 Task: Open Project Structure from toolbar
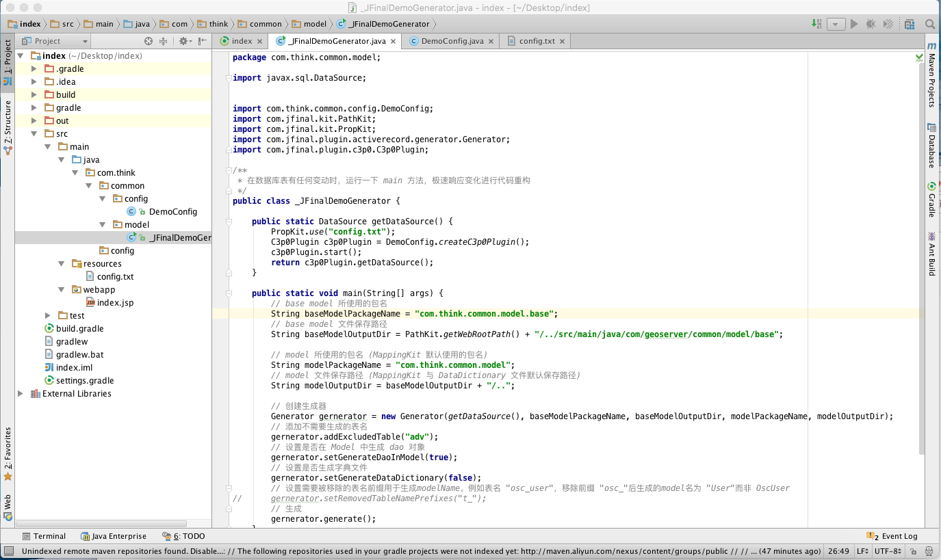click(x=909, y=24)
